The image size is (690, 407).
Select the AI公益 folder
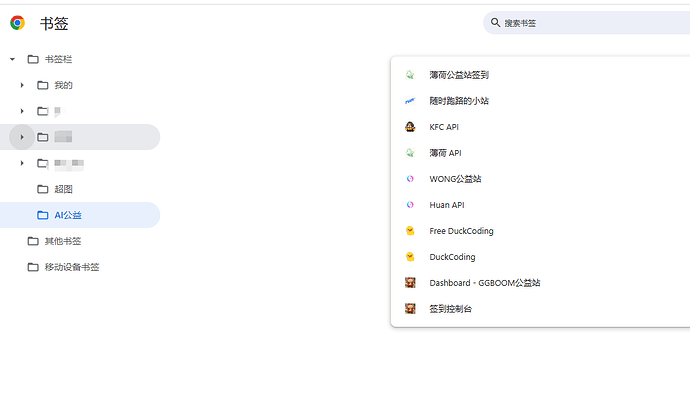click(68, 215)
